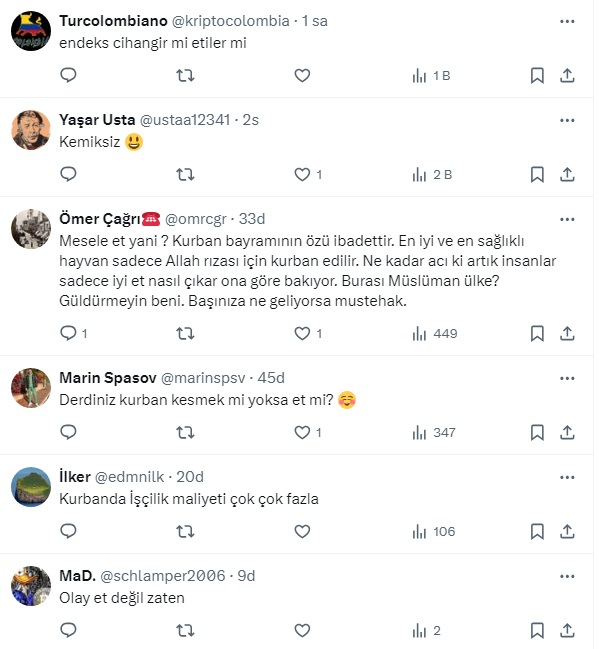Like Turcolombiano's tweet about endeks
The width and height of the screenshot is (607, 649).
point(303,75)
